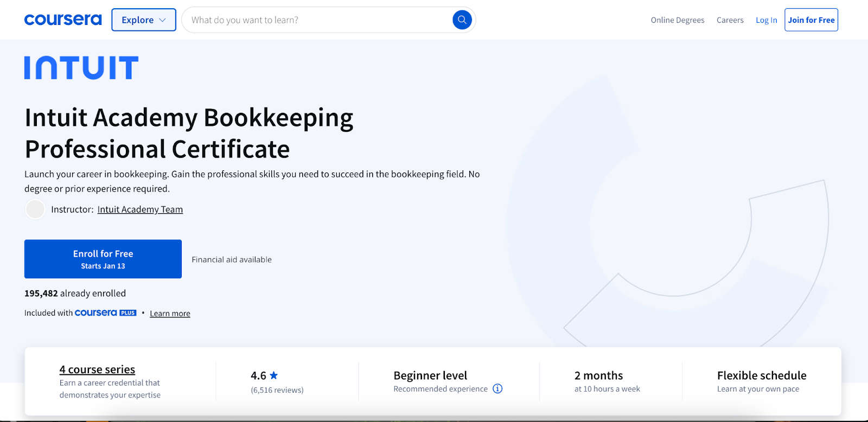Screen dimensions: 868x422
Task: Open the 4 course series link
Action: (x=97, y=369)
